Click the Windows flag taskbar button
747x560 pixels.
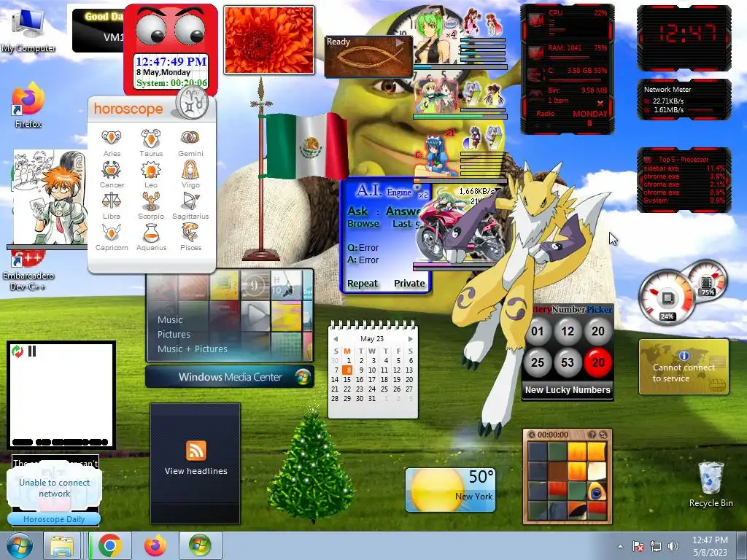(200, 545)
